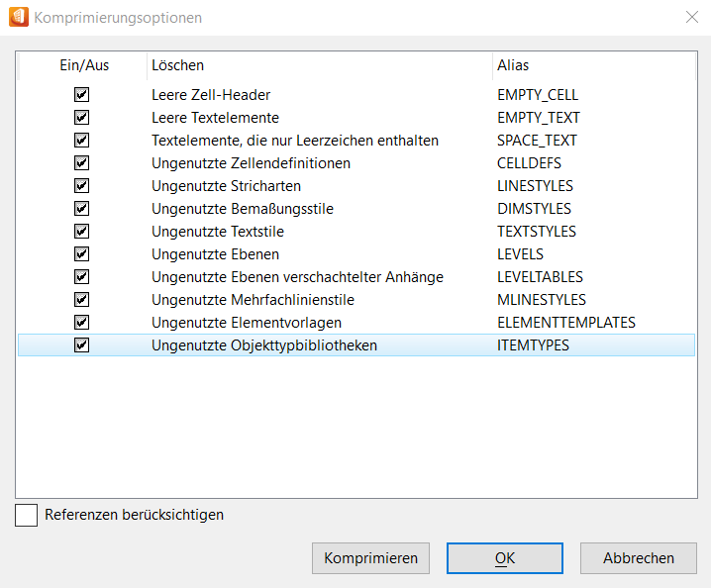Enable Referenzen berücksichtigen checkbox
This screenshot has width=711, height=588.
pos(27,516)
